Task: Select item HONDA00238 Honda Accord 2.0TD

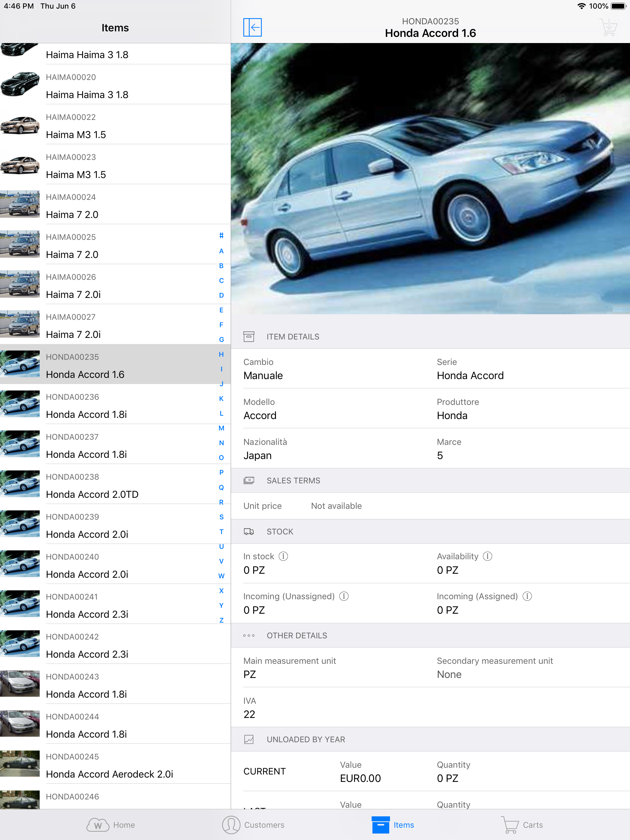Action: point(115,484)
